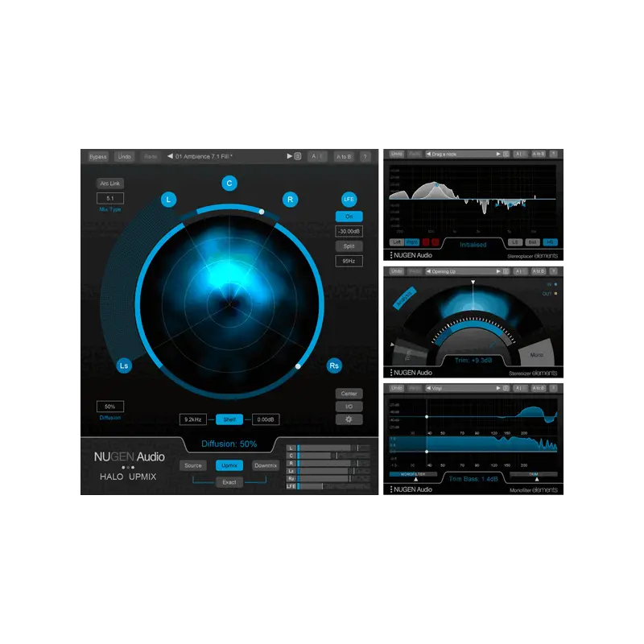
Task: Click the 95Hz LFE crossover field
Action: (x=349, y=261)
